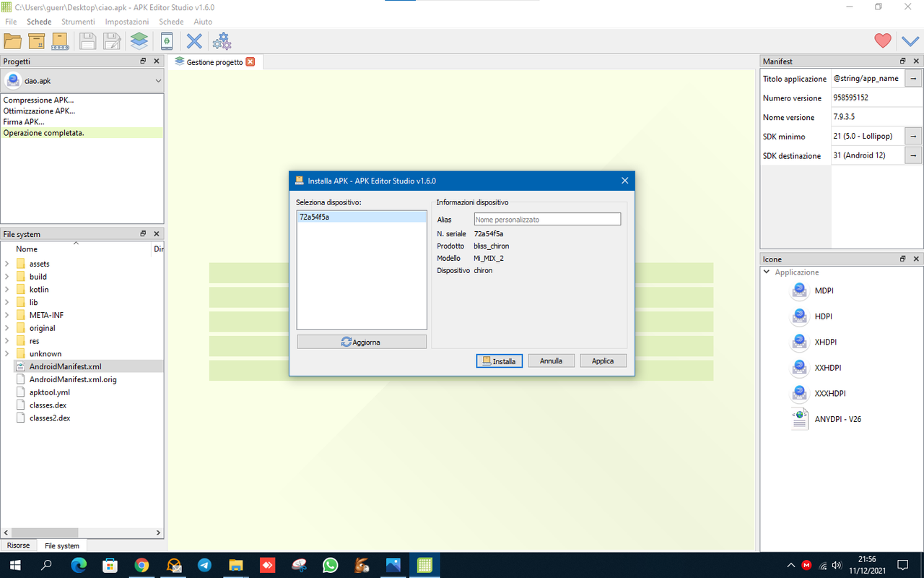
Task: Open the Impostazioni menu
Action: (x=127, y=22)
